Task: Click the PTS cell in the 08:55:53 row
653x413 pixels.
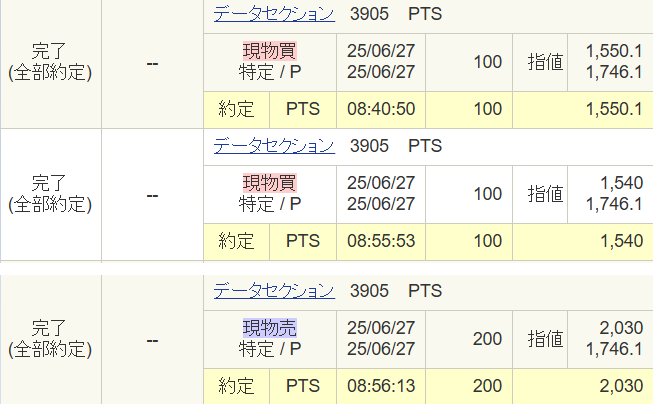Action: (303, 241)
